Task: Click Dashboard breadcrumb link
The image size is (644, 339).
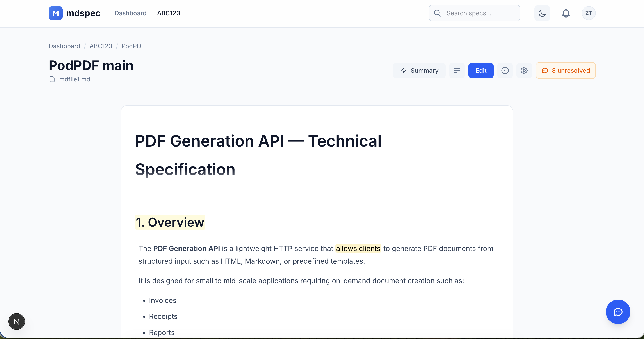Action: 64,46
